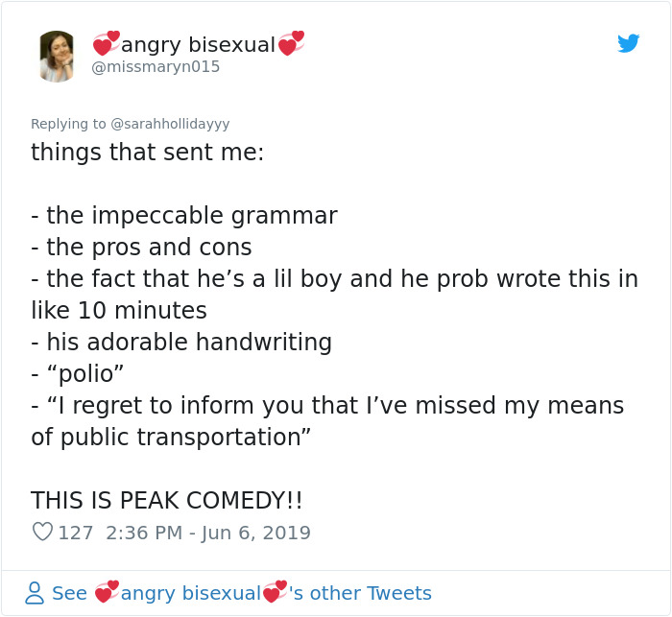This screenshot has width=672, height=617.
Task: Click the quoted "polio" line
Action: coord(81,374)
